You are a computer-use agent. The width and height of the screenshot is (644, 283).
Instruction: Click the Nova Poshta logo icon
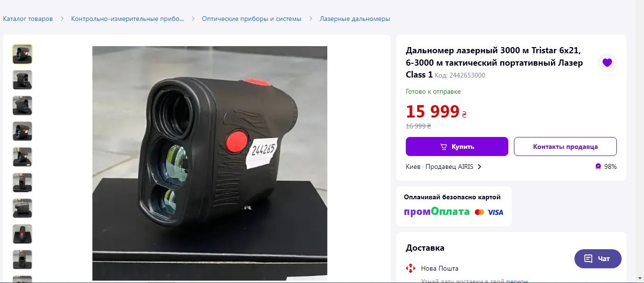click(x=410, y=268)
